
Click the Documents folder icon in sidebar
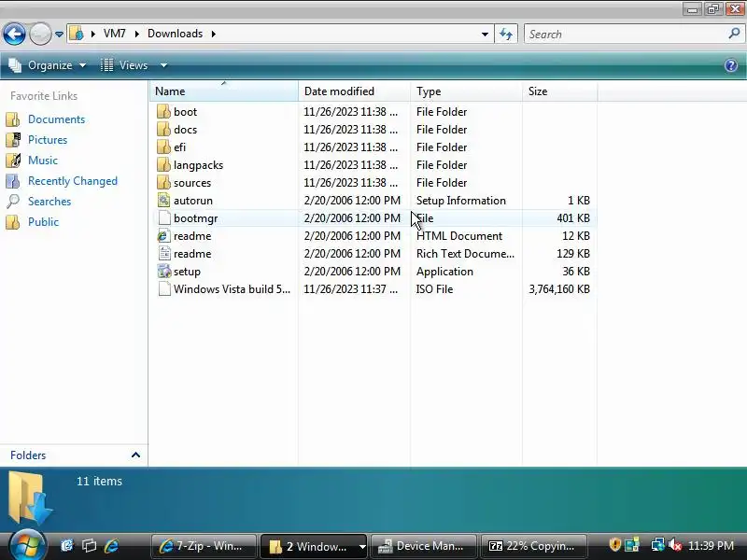[13, 119]
